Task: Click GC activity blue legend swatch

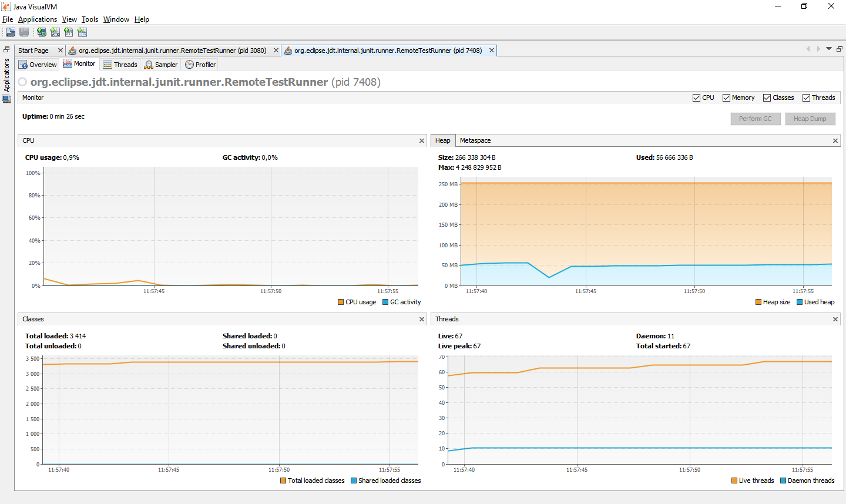Action: tap(385, 303)
